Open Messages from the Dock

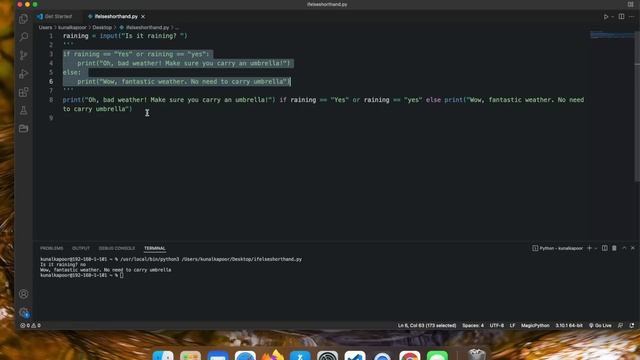(437, 356)
